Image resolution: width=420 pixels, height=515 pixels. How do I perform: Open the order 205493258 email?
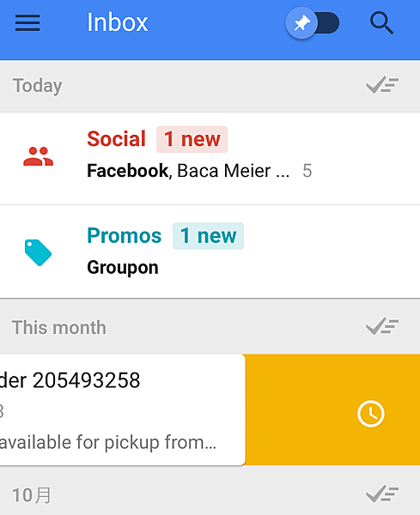pos(122,409)
